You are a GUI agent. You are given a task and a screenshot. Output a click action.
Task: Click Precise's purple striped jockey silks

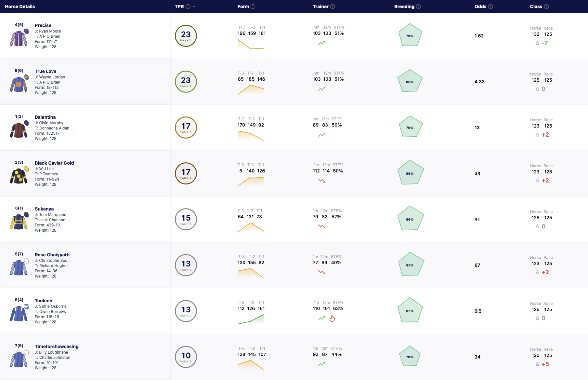(x=19, y=38)
